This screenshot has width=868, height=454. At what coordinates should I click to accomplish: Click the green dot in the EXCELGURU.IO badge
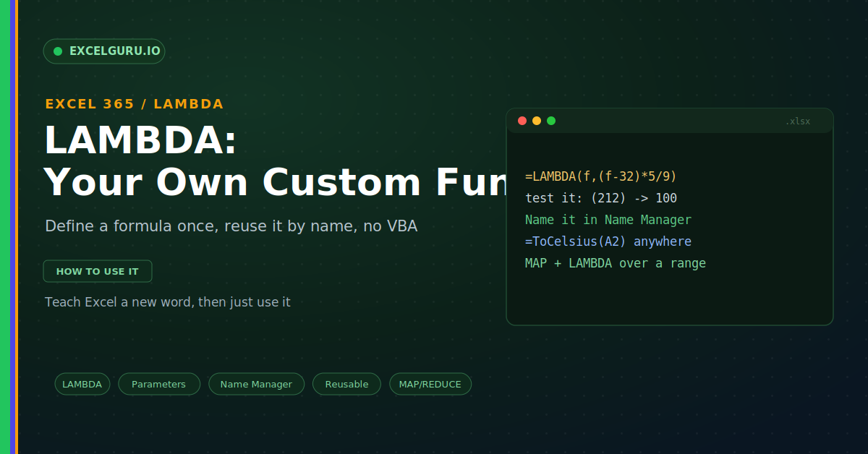[x=58, y=51]
